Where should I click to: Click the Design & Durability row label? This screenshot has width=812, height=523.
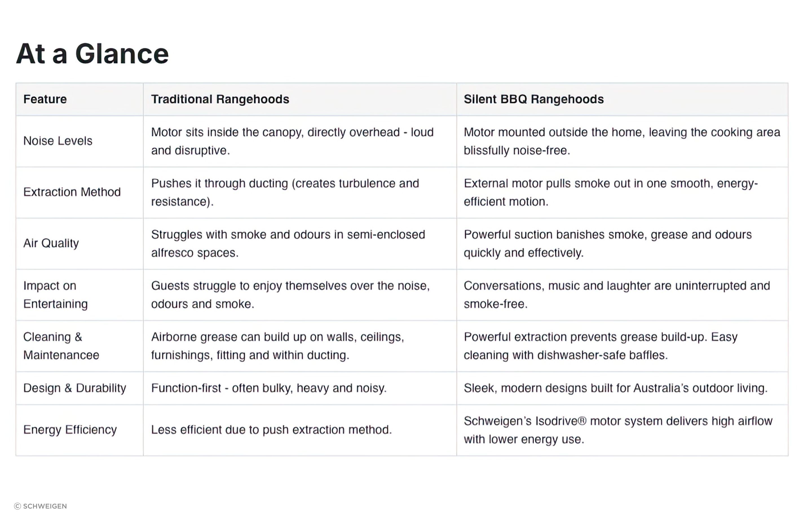pyautogui.click(x=75, y=388)
